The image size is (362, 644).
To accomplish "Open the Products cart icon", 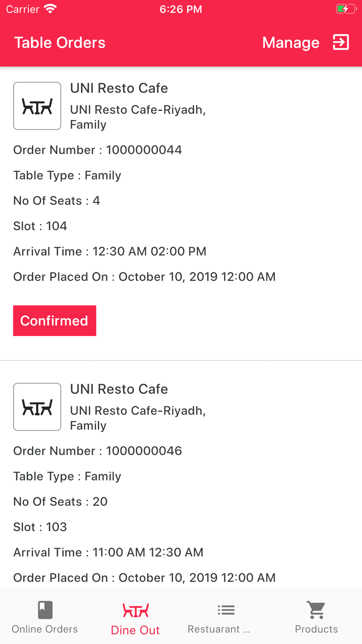I will (x=316, y=610).
